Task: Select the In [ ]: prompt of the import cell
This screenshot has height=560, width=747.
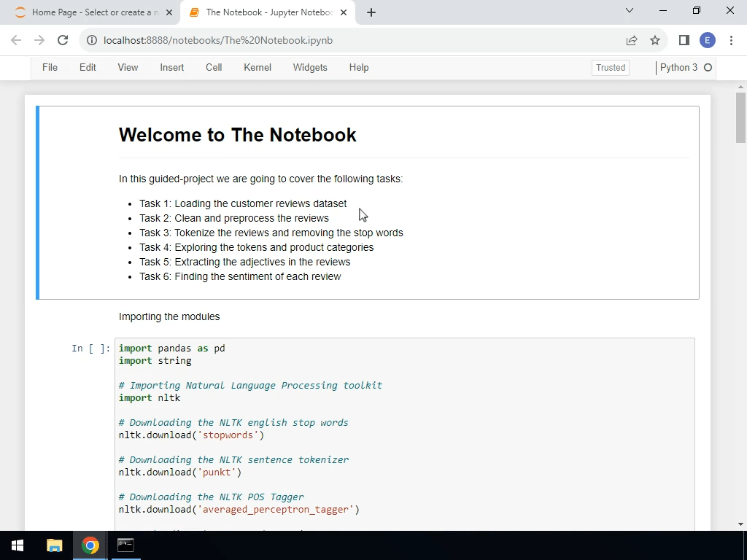Action: [90, 349]
